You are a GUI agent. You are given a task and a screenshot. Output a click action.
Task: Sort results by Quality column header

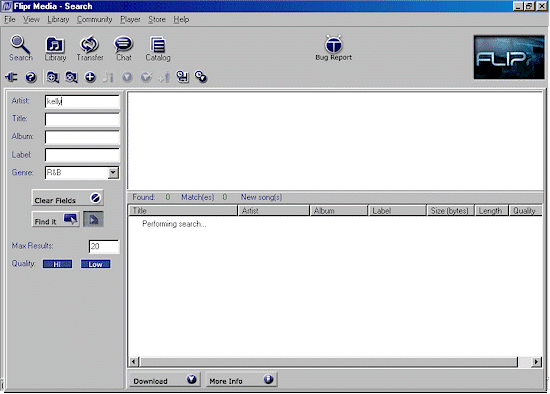click(526, 211)
